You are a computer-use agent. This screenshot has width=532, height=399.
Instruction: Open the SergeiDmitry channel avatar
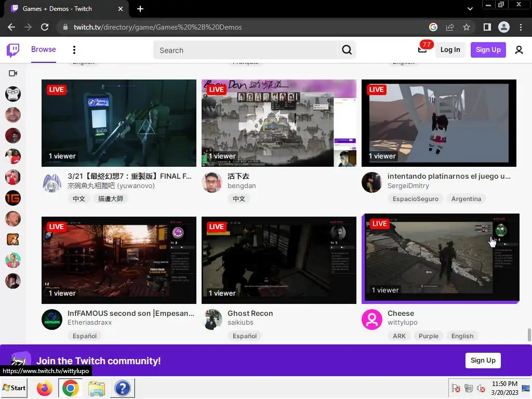(372, 182)
